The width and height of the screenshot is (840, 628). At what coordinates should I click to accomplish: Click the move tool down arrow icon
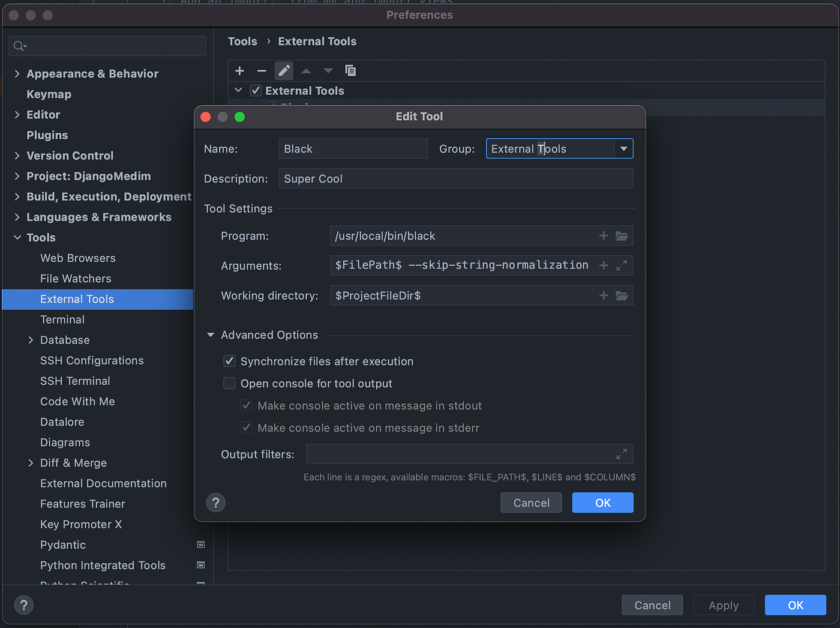tap(328, 70)
